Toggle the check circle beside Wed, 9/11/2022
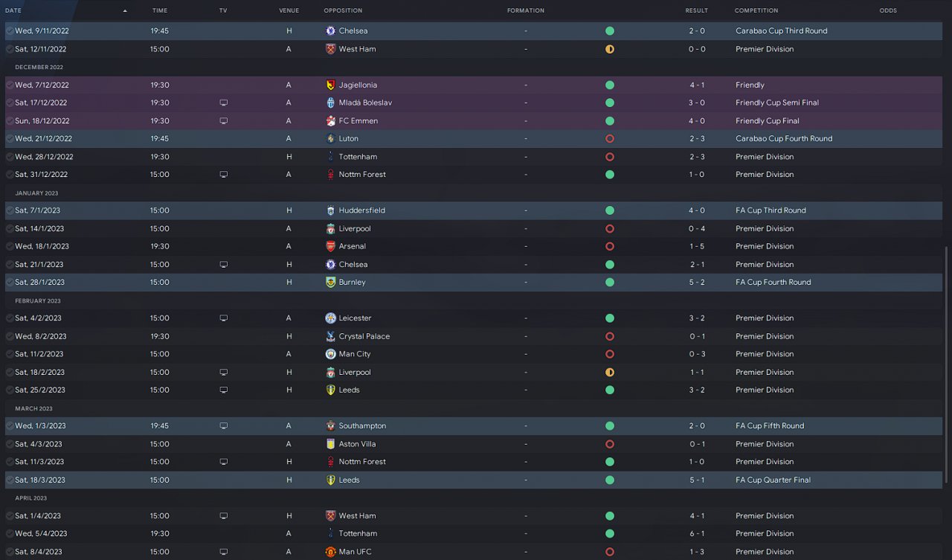The height and width of the screenshot is (560, 952). [x=10, y=31]
